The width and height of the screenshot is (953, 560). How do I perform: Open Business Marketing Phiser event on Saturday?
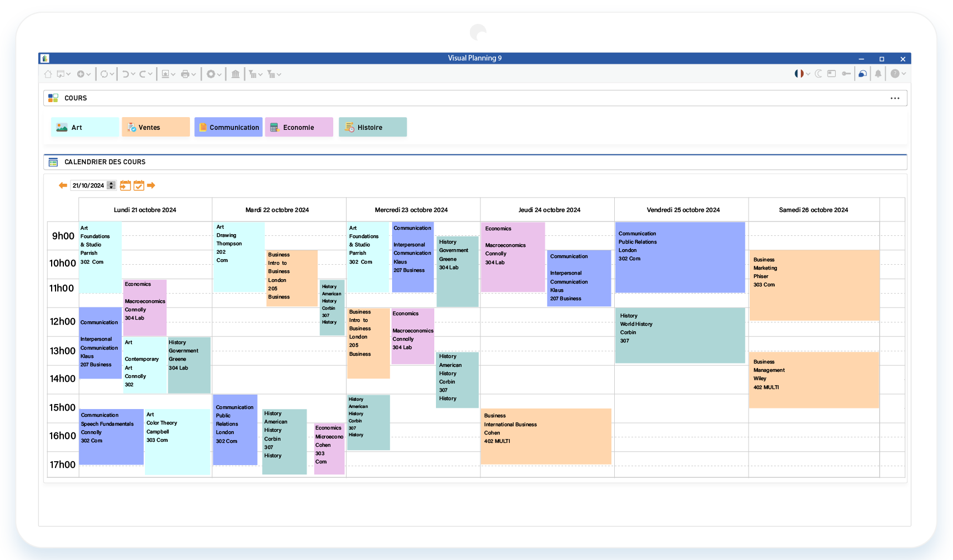[815, 285]
